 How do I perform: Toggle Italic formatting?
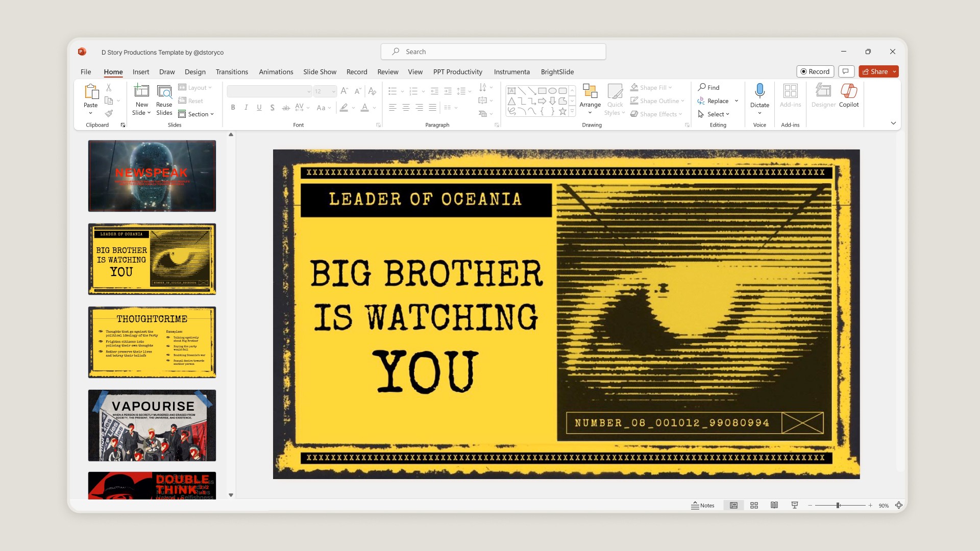246,108
